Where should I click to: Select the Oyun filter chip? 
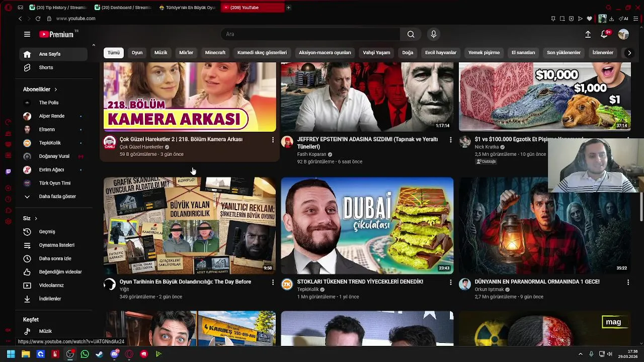(137, 53)
